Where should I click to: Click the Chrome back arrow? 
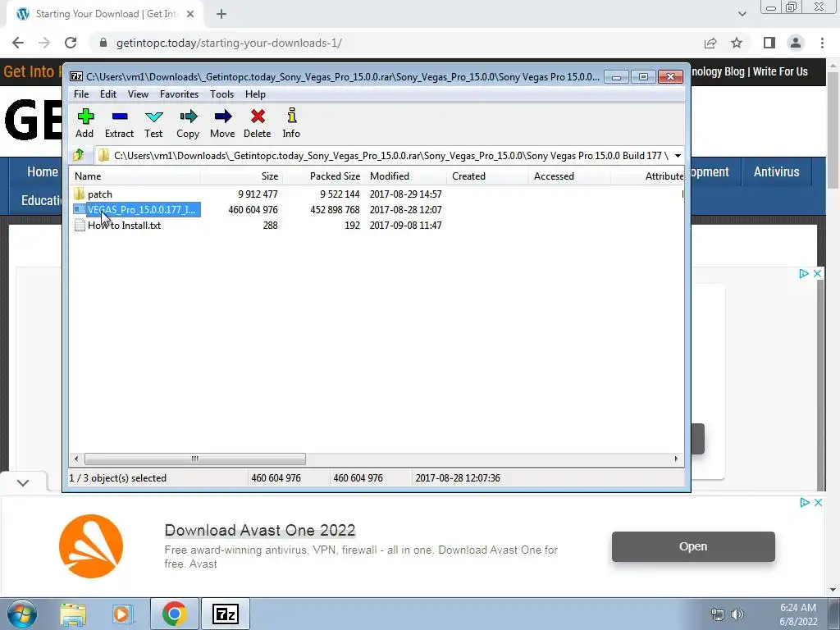point(18,43)
